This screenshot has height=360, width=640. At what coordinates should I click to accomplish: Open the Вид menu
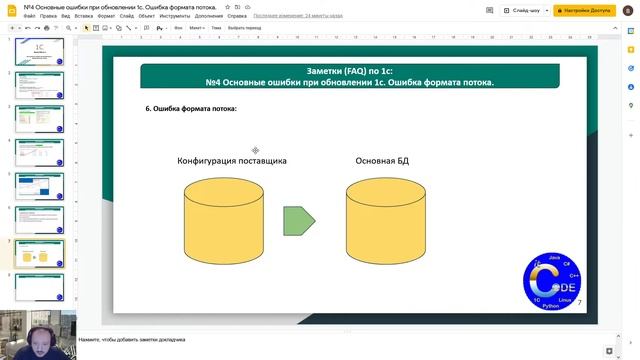(66, 16)
